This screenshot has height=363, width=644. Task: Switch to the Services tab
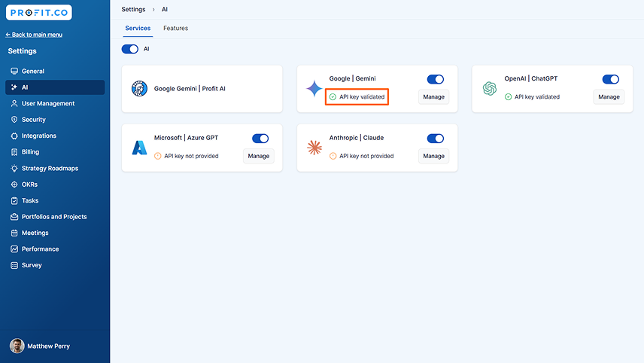click(x=138, y=29)
